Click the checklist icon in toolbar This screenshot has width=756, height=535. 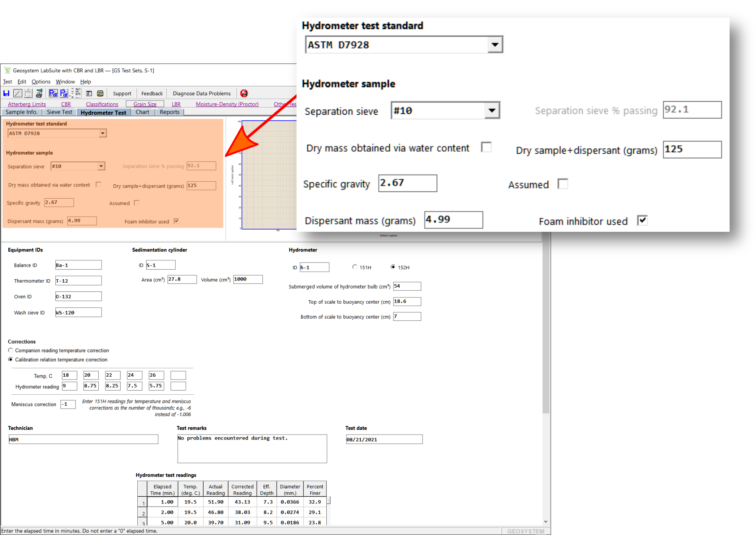point(89,93)
